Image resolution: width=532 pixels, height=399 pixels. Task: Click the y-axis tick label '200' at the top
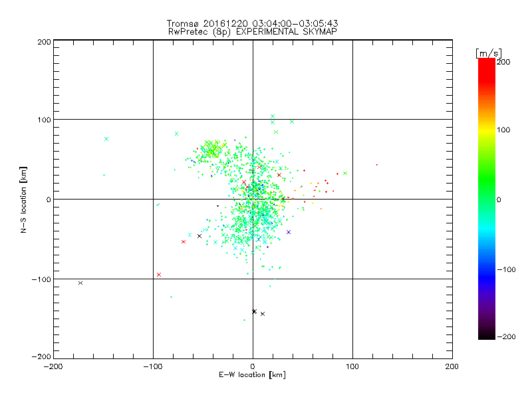coord(44,42)
